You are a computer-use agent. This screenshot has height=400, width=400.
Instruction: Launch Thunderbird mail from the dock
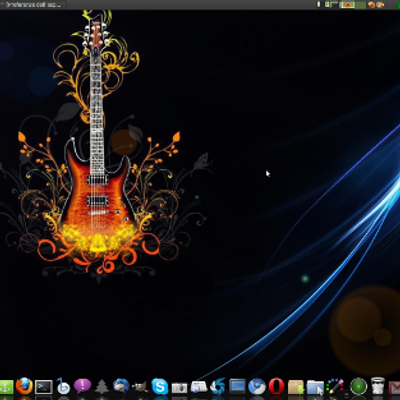(x=121, y=386)
